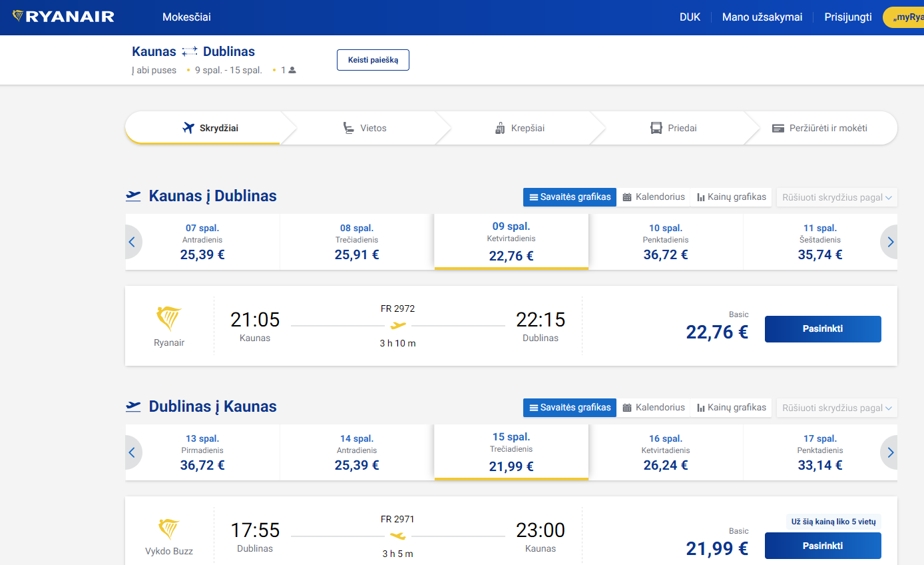Viewport: 924px width, 565px height.
Task: Select 07 spal. Antradienis outbound date
Action: [x=202, y=242]
